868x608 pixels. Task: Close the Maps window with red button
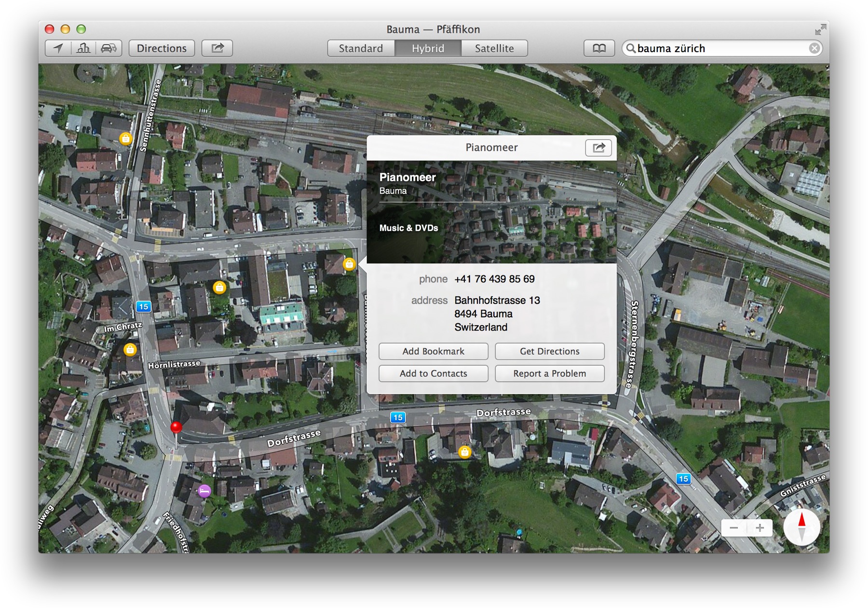click(x=49, y=29)
